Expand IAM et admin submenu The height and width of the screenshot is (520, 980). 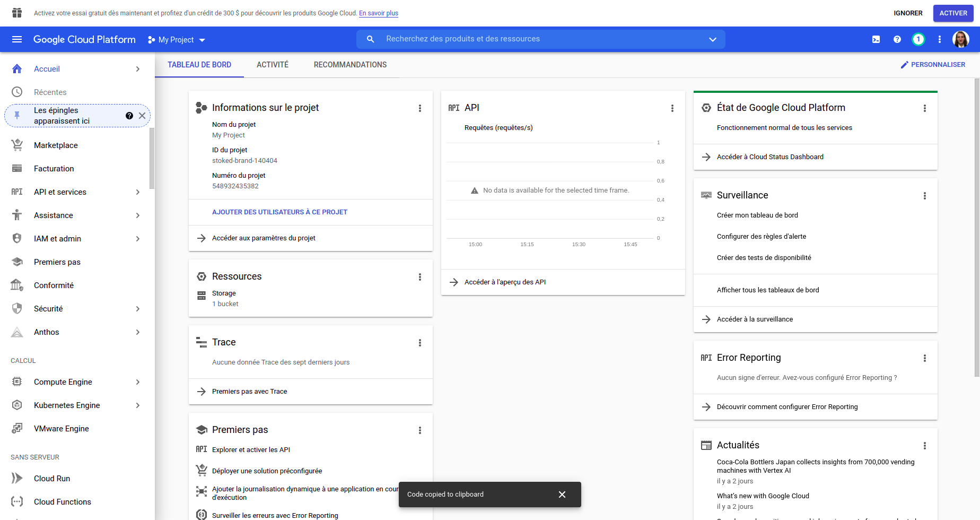coord(138,239)
